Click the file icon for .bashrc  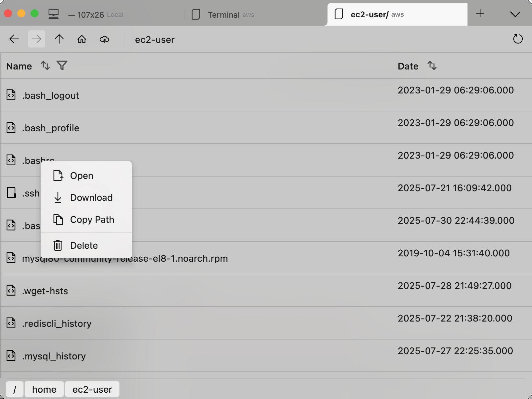(x=11, y=160)
